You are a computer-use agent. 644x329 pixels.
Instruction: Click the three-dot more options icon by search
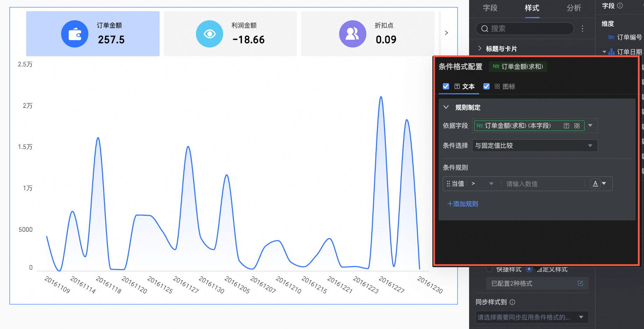tap(582, 29)
